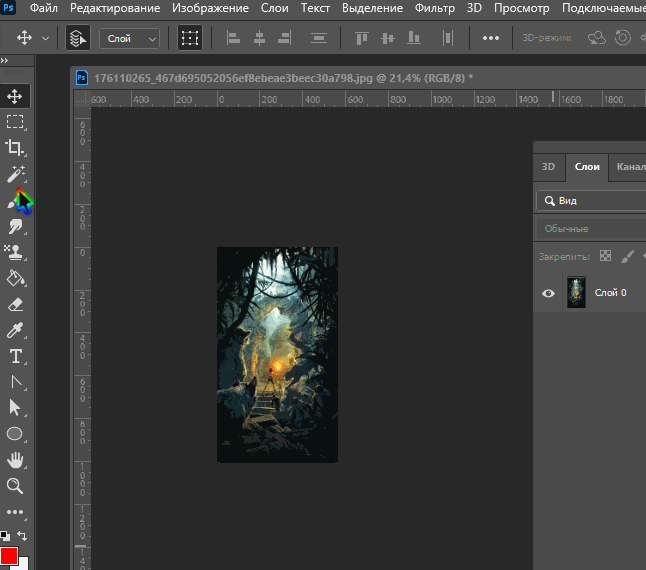Click the horizontal ruler at 1000
The image size is (646, 570).
coord(442,99)
